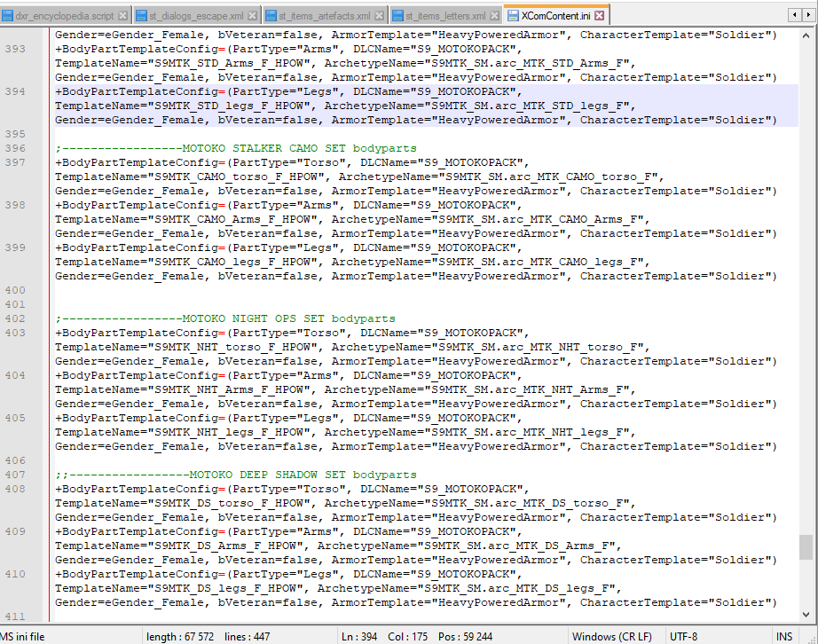Click the MOTOKO DEEP SHADOW SET comment

236,475
